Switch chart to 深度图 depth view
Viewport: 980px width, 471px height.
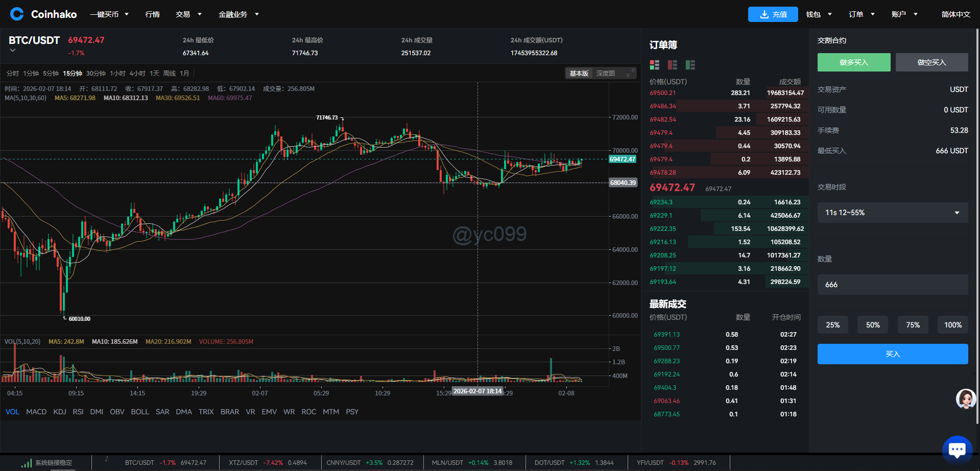tap(605, 74)
